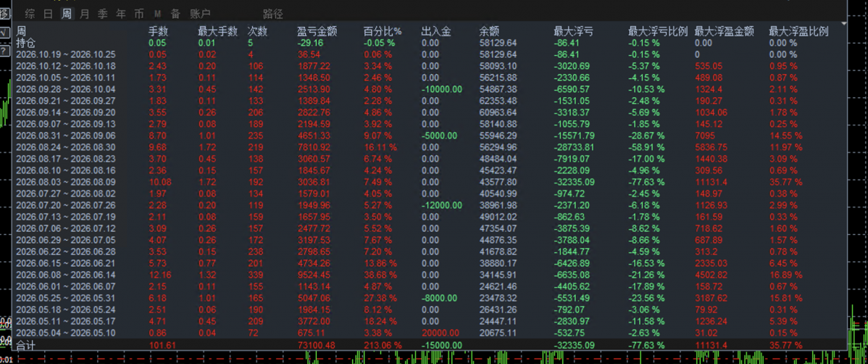Click the 最大浮盈金额 column header
Image resolution: width=868 pixels, height=364 pixels.
(724, 32)
